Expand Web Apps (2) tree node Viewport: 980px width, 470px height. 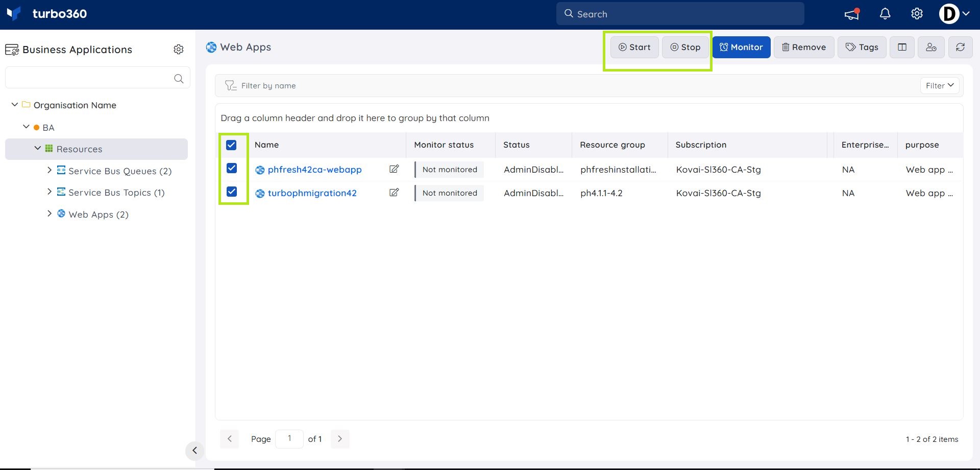50,214
